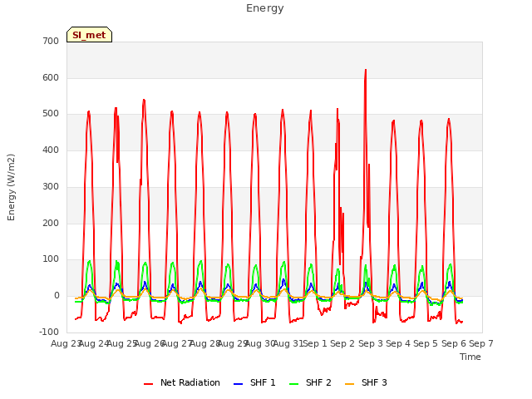Click the 100 y-axis tick label
Viewport: 532px width, 399px height.
[51, 259]
